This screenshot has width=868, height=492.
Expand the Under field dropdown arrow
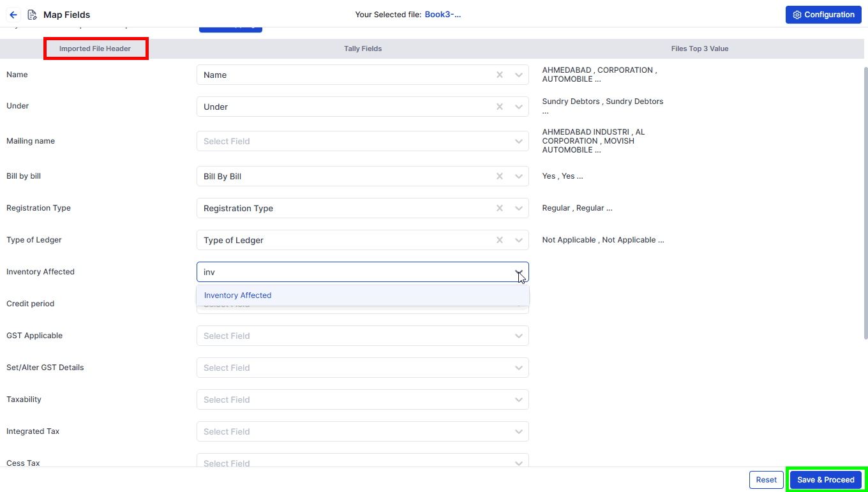point(519,107)
